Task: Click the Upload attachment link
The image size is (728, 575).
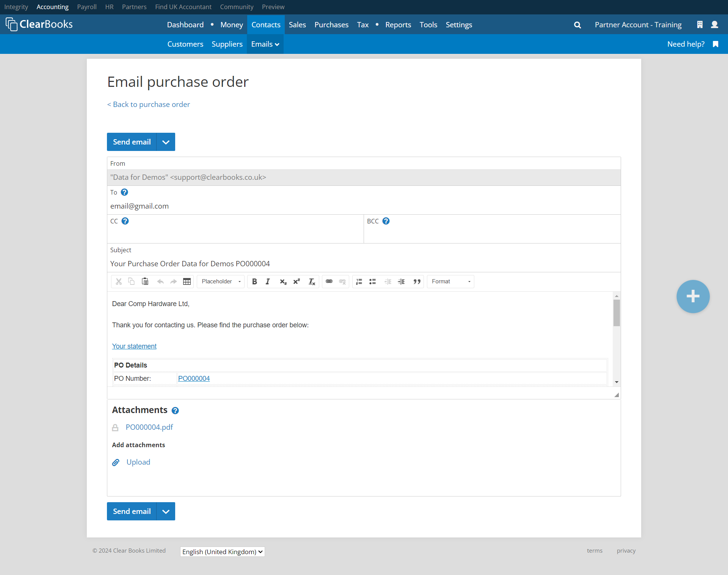Action: coord(138,462)
